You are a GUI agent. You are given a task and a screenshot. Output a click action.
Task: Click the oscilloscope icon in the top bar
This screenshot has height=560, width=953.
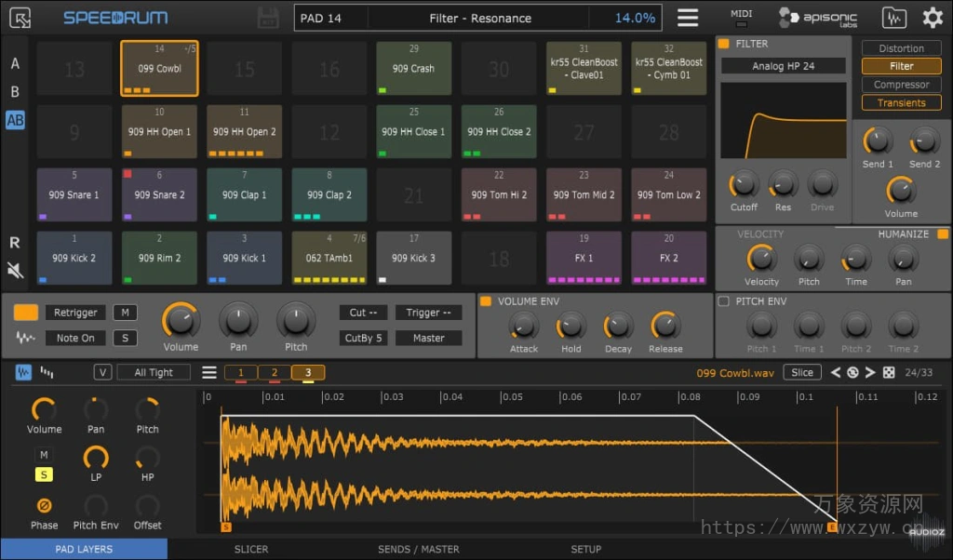(893, 17)
